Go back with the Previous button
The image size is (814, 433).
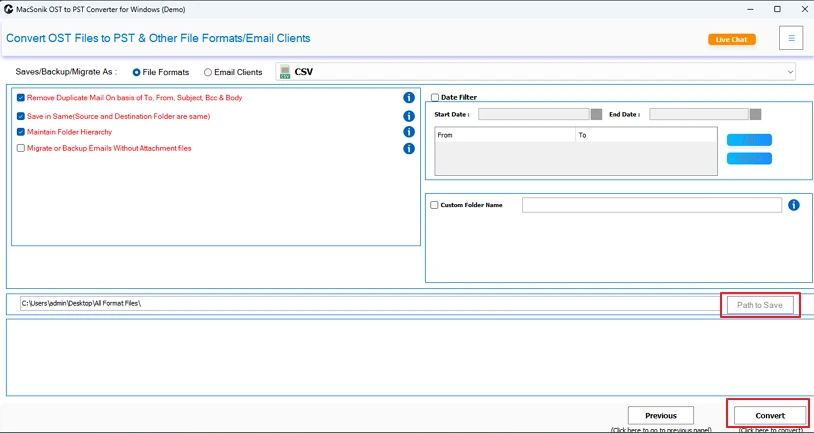(x=660, y=415)
